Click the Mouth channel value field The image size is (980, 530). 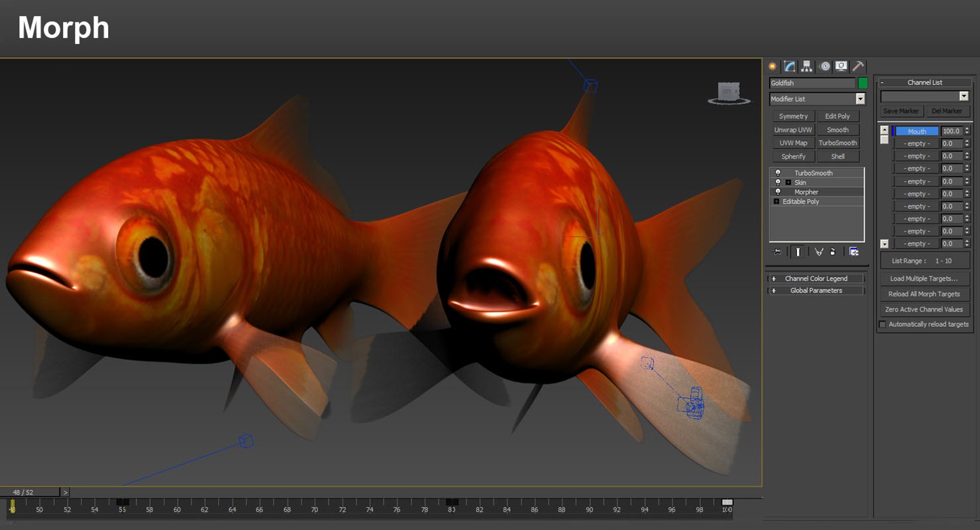click(x=952, y=131)
